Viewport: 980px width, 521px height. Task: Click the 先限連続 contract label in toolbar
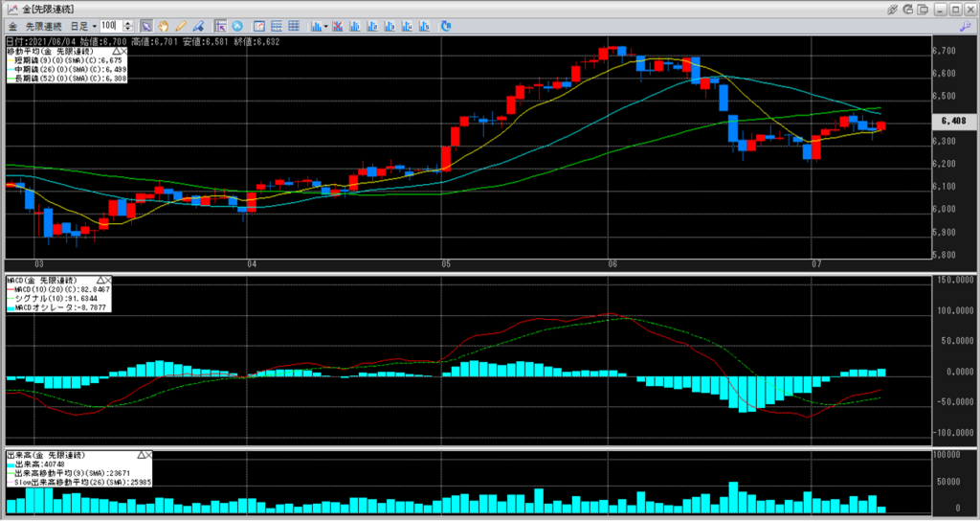44,26
